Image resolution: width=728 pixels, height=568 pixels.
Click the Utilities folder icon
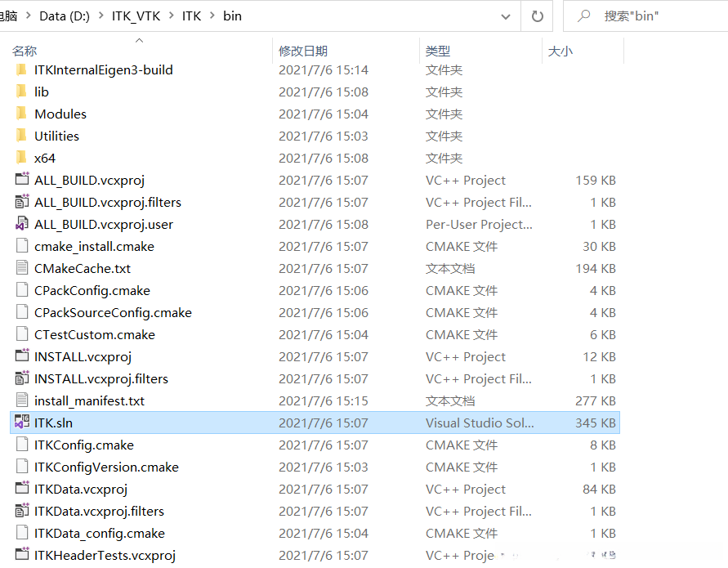click(21, 136)
